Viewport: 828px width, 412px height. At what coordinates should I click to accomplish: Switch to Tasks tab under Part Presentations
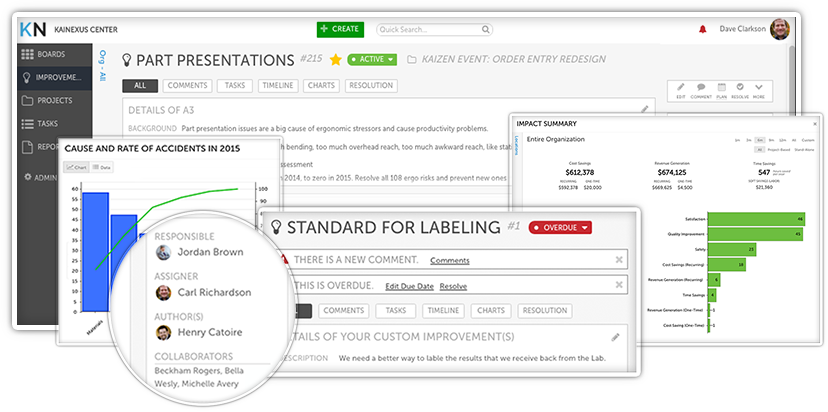click(235, 86)
